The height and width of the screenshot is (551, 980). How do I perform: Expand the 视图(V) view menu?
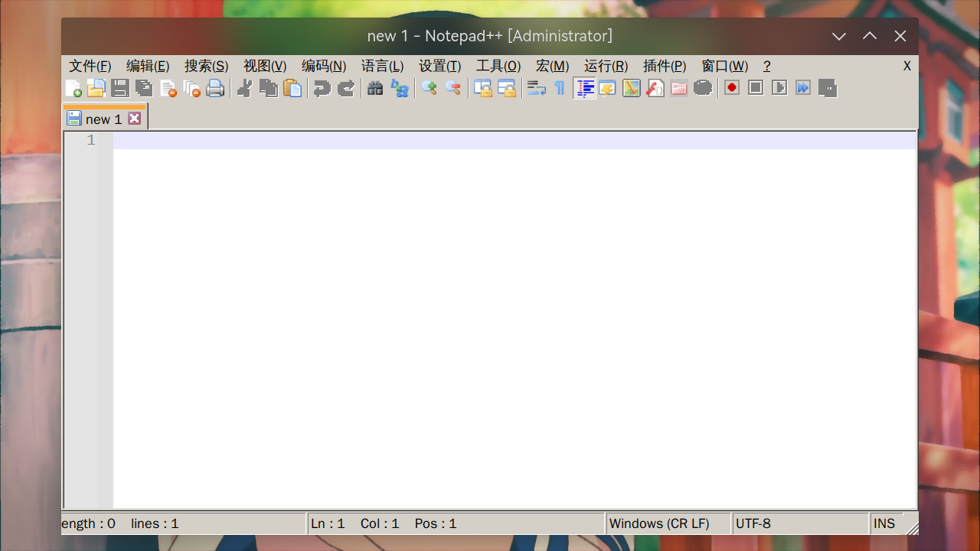265,67
